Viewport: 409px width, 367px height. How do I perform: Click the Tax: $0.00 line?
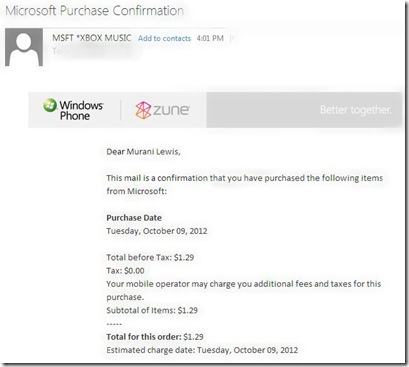(125, 271)
